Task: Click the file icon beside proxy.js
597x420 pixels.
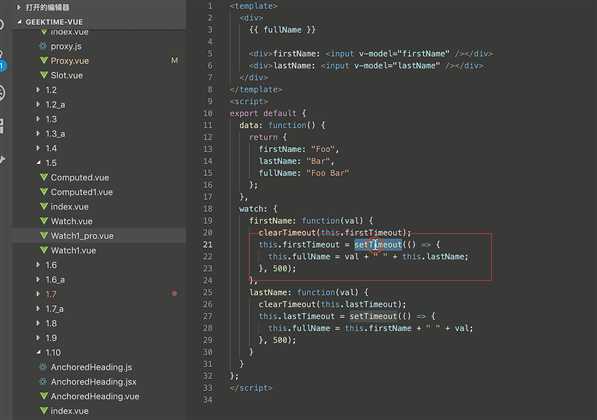Action: point(43,46)
